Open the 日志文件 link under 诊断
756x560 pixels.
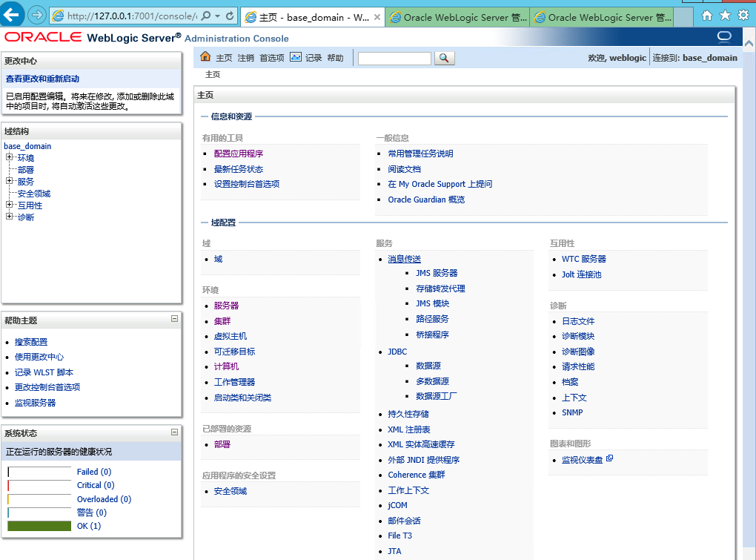(x=578, y=320)
